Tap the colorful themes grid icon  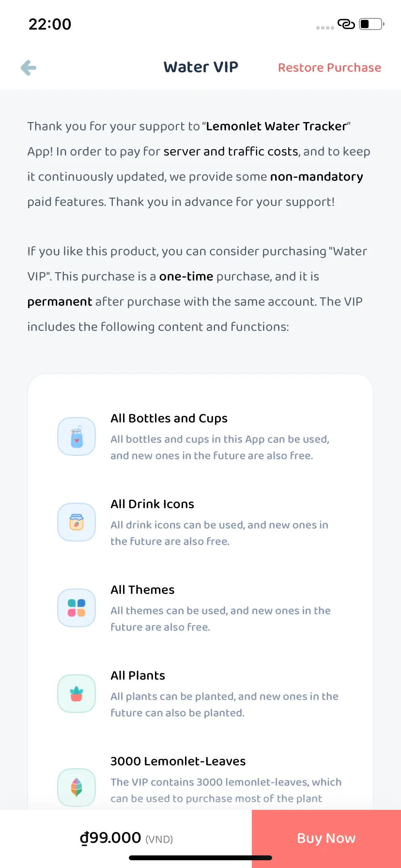77,608
